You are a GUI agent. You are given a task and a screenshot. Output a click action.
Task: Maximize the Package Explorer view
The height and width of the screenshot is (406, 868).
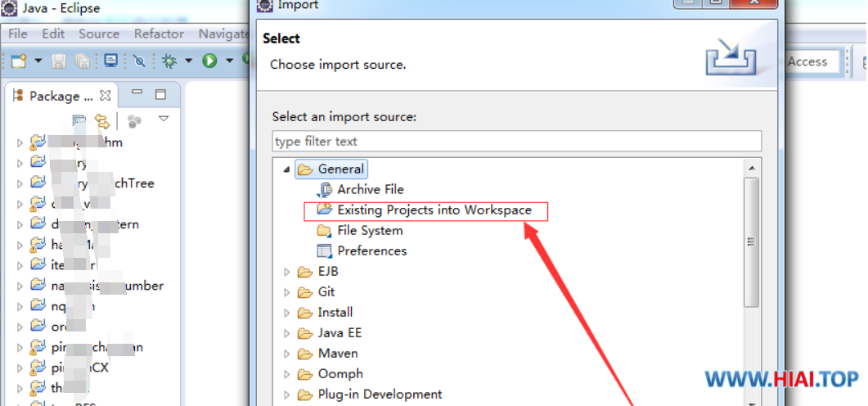(x=160, y=94)
